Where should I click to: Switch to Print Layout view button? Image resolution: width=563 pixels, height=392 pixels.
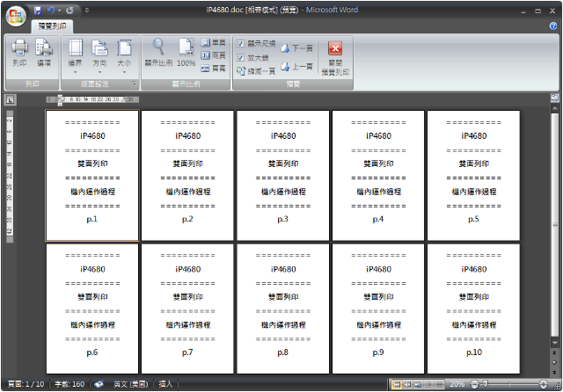click(x=396, y=385)
